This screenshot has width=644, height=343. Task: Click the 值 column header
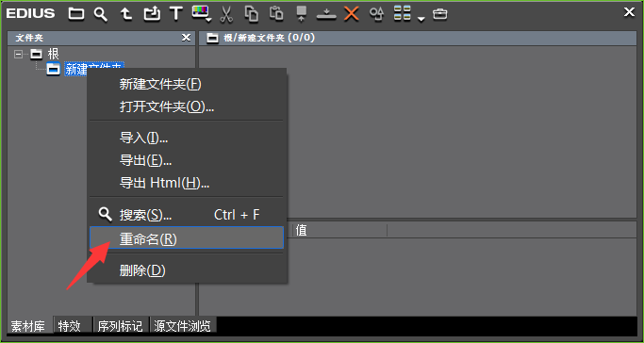tap(339, 230)
